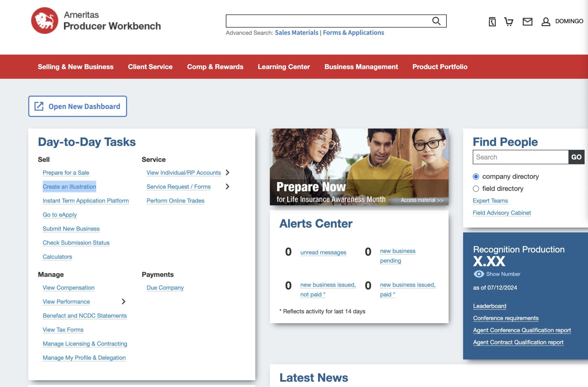Click the Find People search field
The width and height of the screenshot is (588, 387).
pyautogui.click(x=521, y=157)
